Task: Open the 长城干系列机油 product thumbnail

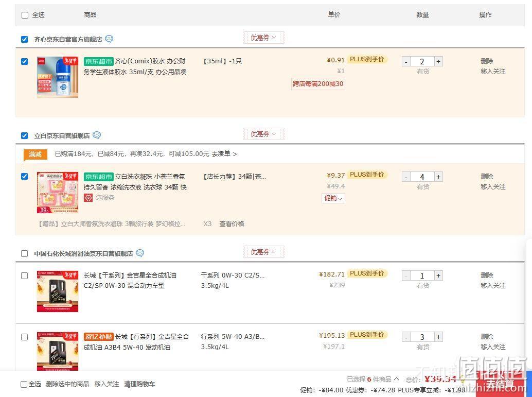Action: [x=58, y=291]
